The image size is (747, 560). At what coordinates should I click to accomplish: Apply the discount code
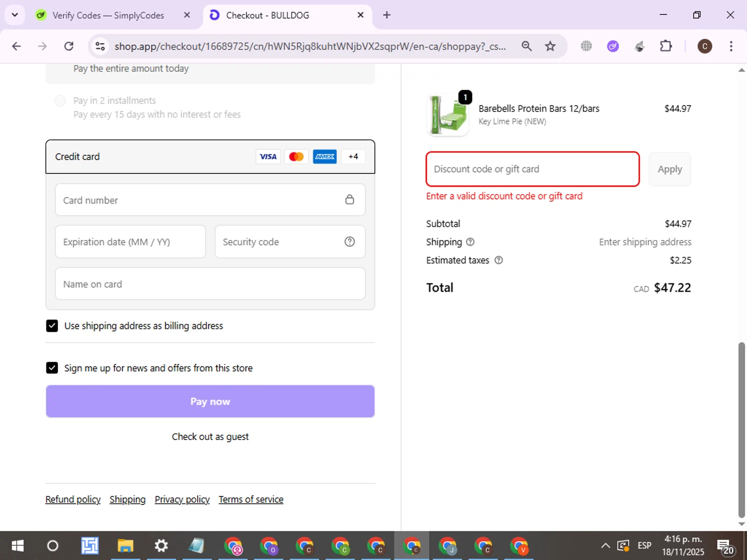(670, 169)
